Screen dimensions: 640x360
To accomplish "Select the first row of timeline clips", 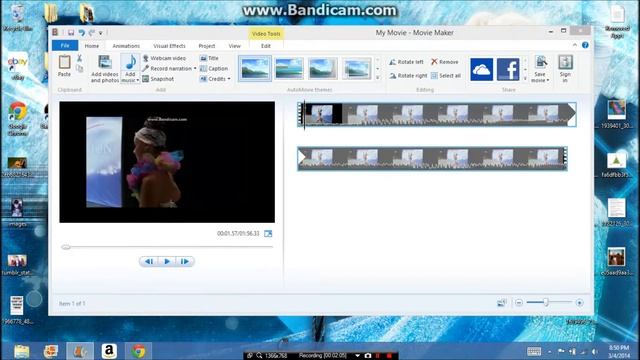I will pos(437,114).
